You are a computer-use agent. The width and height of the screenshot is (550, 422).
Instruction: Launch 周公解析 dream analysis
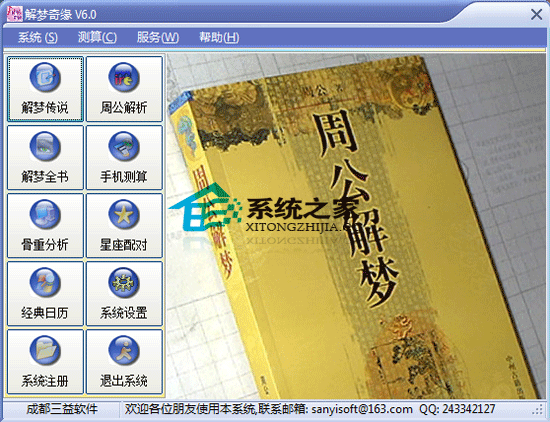coord(124,89)
